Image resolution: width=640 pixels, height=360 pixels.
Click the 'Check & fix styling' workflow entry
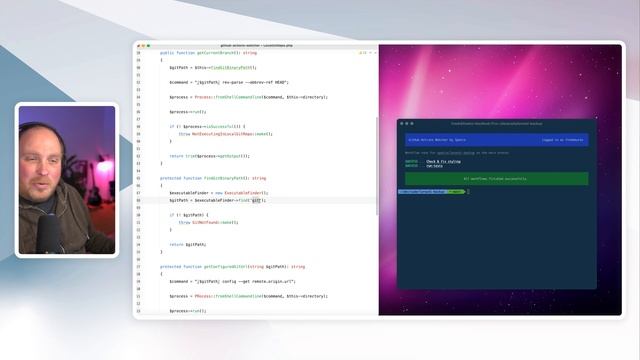click(x=443, y=162)
